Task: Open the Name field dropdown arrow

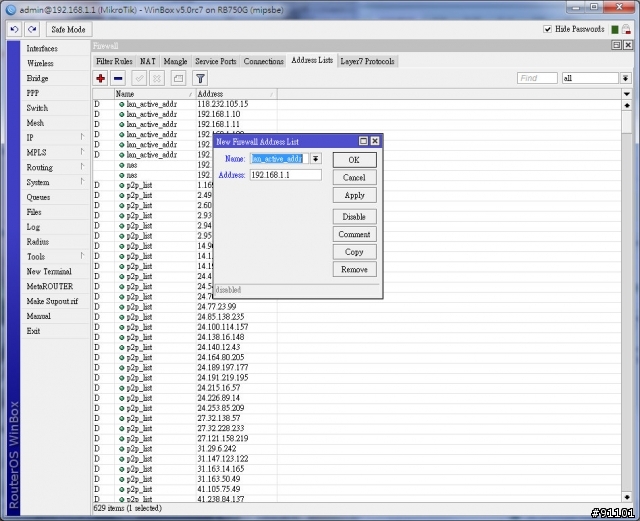Action: pyautogui.click(x=316, y=158)
